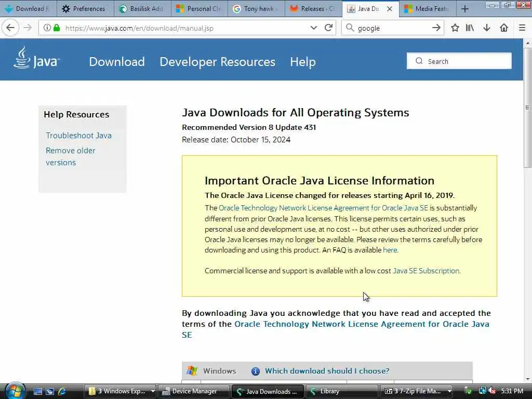This screenshot has height=399, width=532.
Task: Click Show Desktop quick launch icon
Action: tap(37, 392)
